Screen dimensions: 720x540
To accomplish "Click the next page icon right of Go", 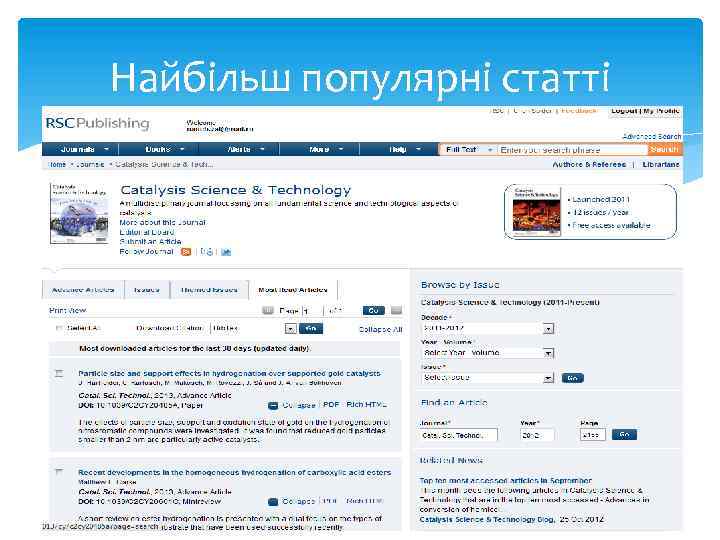I will click(x=396, y=310).
